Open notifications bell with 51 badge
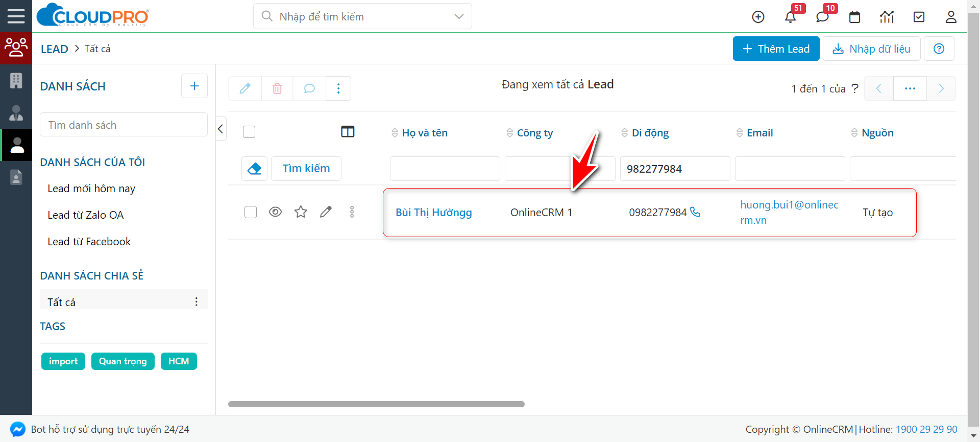 click(790, 17)
